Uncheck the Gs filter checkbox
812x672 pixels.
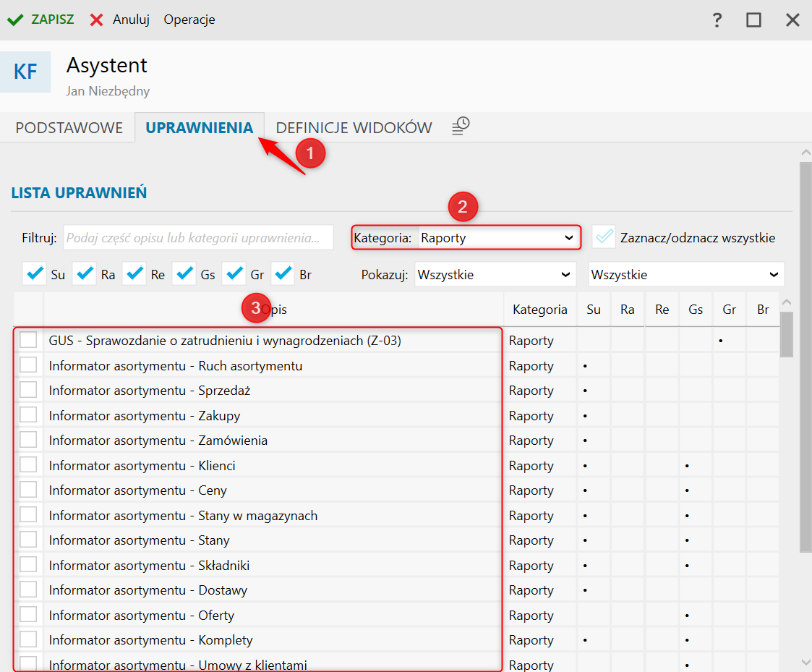pyautogui.click(x=184, y=274)
